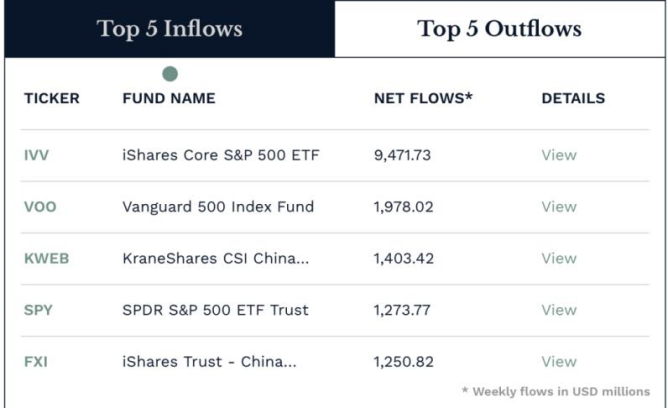Select the iShares Trust - China fund name
This screenshot has width=668, height=408.
point(208,361)
